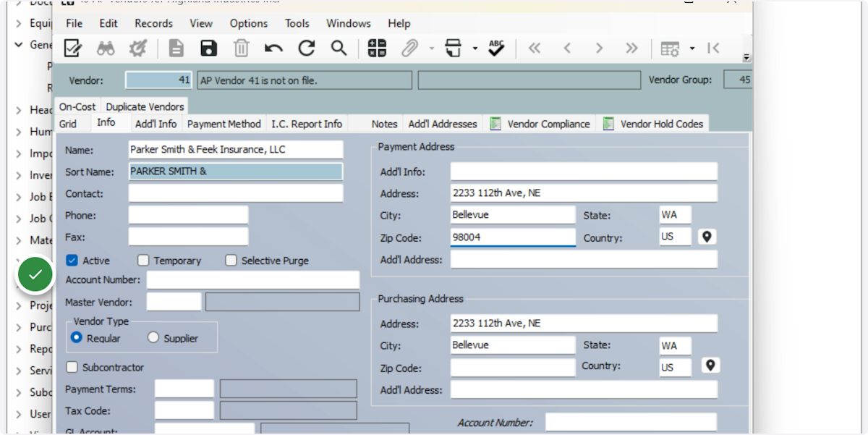Viewport: 868px width, 435px height.
Task: Jump to first record double-left arrows
Action: pos(535,48)
